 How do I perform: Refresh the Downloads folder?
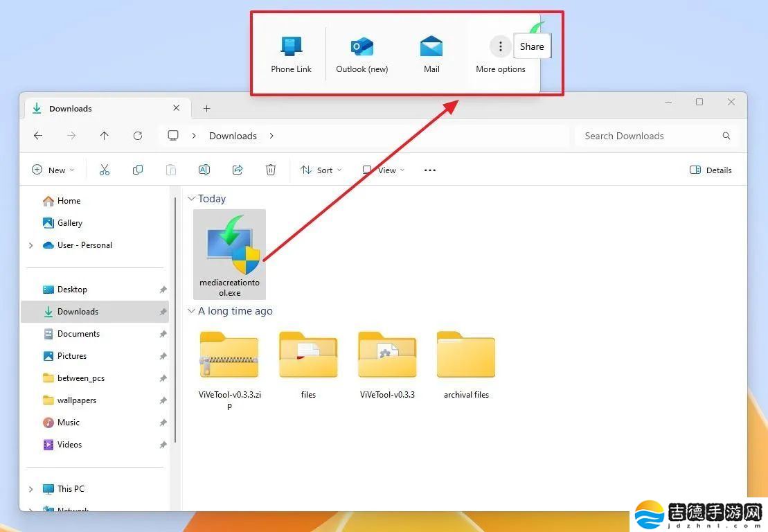click(x=138, y=136)
